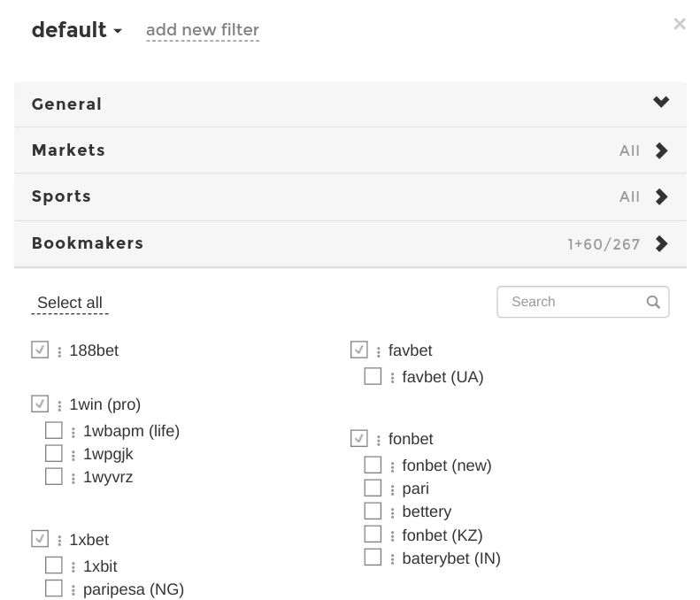
Task: Expand the Markets section arrow
Action: point(661,150)
